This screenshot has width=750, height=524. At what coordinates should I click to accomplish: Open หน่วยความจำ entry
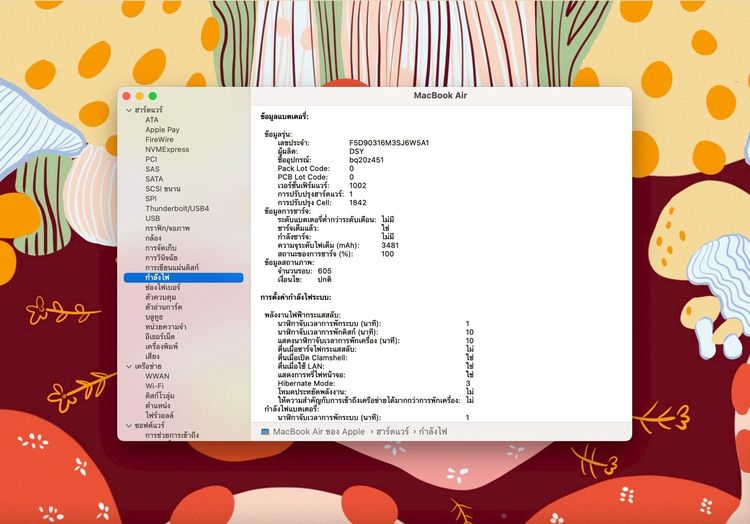(x=165, y=327)
